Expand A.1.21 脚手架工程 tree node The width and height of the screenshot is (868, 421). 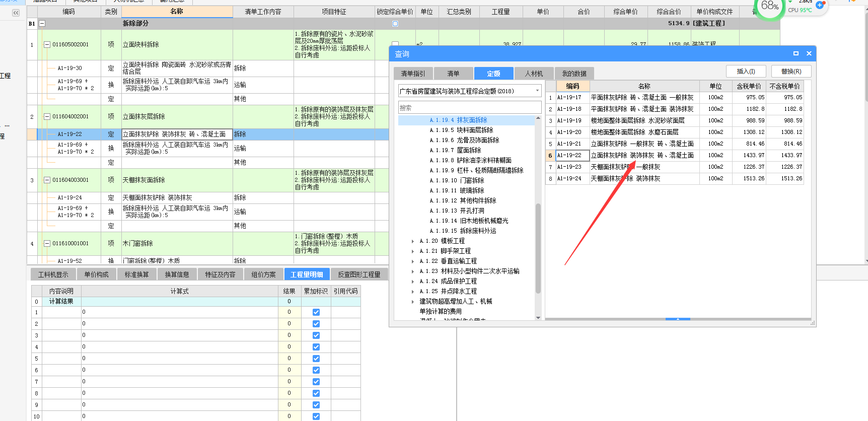(413, 251)
